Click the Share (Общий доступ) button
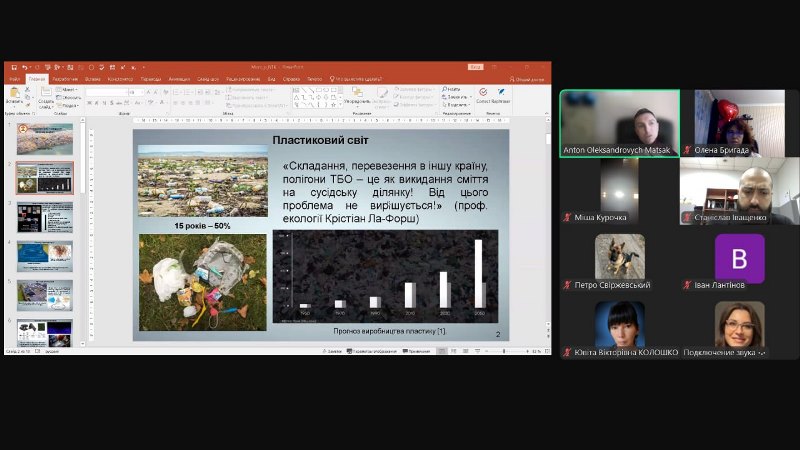 [x=527, y=78]
